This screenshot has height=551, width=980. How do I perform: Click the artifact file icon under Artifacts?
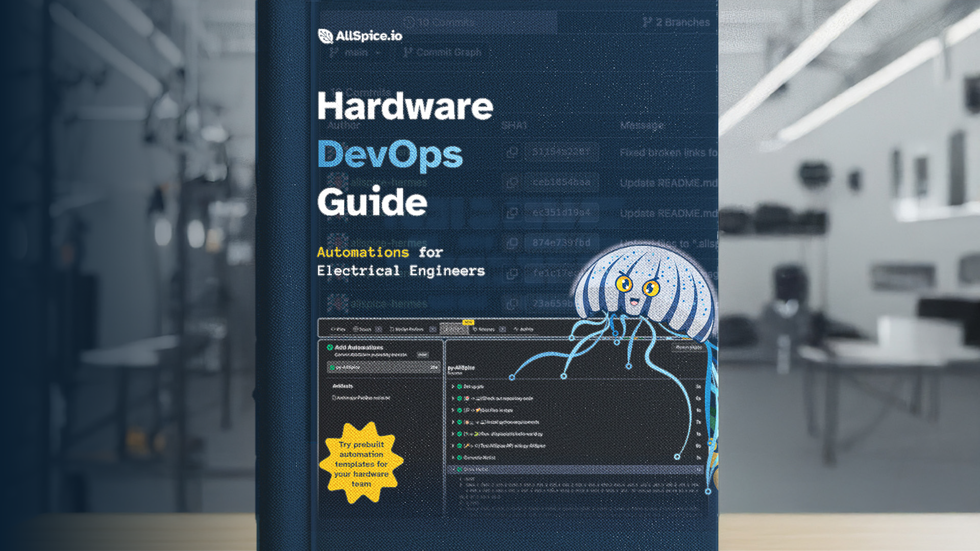[x=334, y=398]
